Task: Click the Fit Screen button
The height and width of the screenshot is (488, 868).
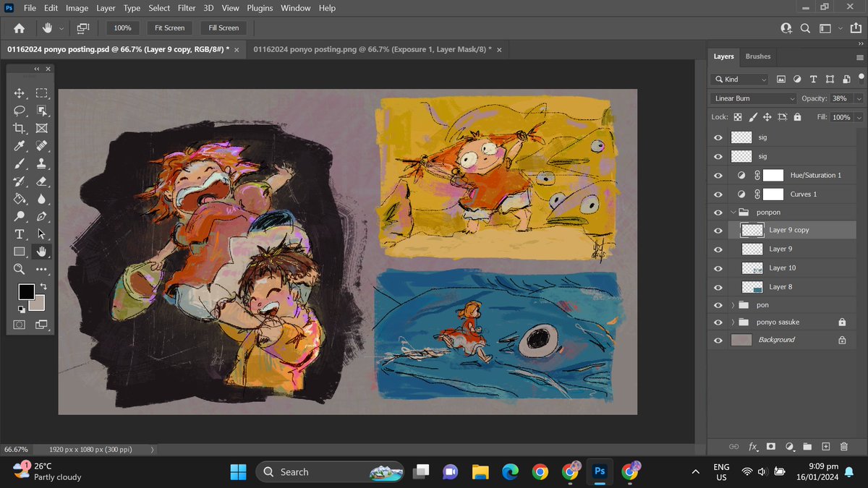Action: point(169,27)
